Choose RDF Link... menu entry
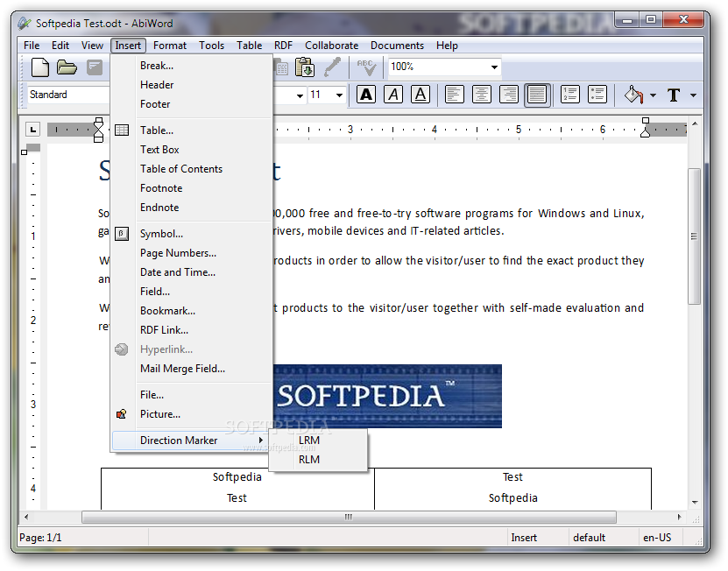This screenshot has width=728, height=571. pyautogui.click(x=192, y=330)
